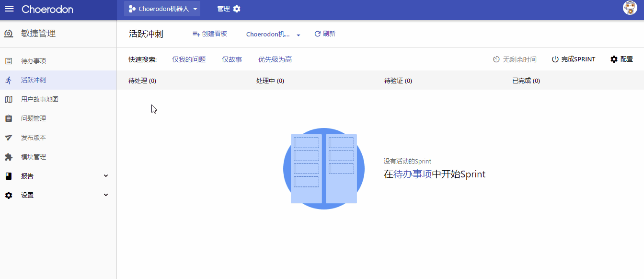Click the management gear icon
The height and width of the screenshot is (279, 644).
pos(237,9)
